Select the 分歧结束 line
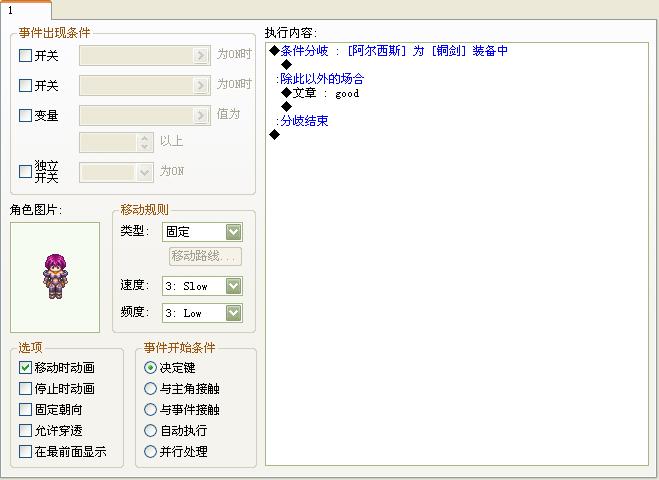The height and width of the screenshot is (480, 659). (x=302, y=121)
